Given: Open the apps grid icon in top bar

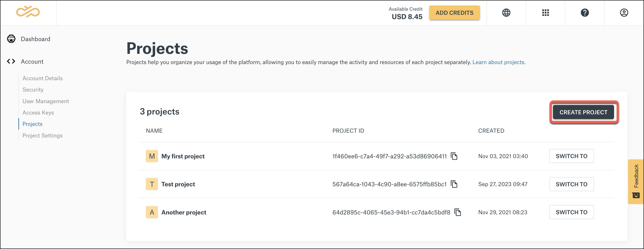Looking at the screenshot, I should (x=545, y=12).
